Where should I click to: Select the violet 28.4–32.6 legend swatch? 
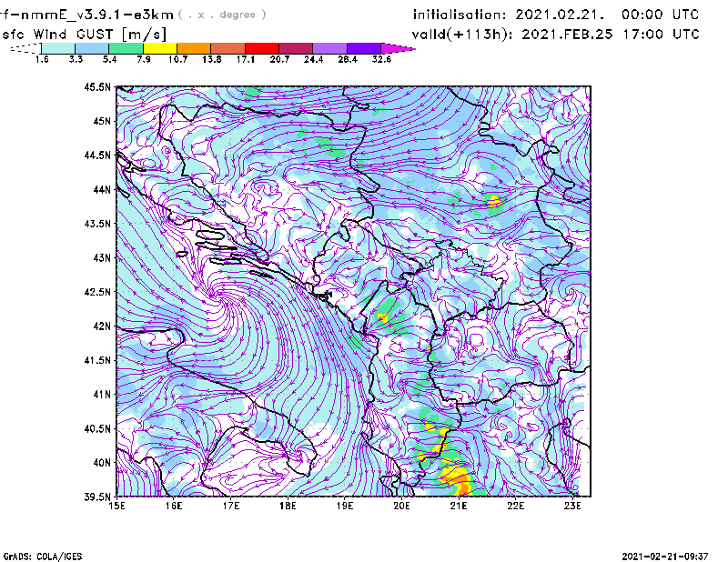click(364, 48)
